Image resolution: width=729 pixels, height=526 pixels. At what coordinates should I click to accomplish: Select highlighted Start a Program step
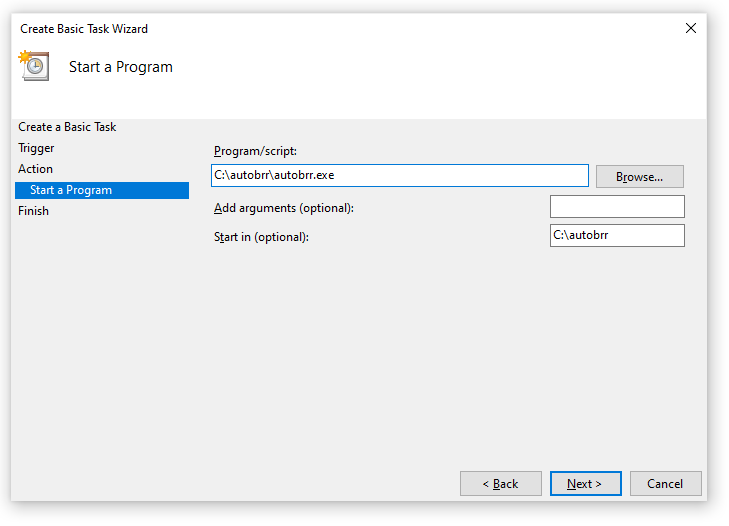pos(102,190)
